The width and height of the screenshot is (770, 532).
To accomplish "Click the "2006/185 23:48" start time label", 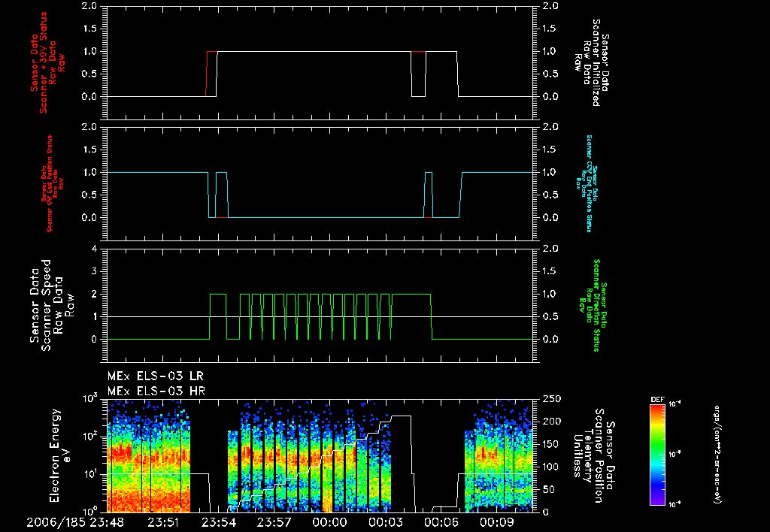I will click(x=75, y=522).
